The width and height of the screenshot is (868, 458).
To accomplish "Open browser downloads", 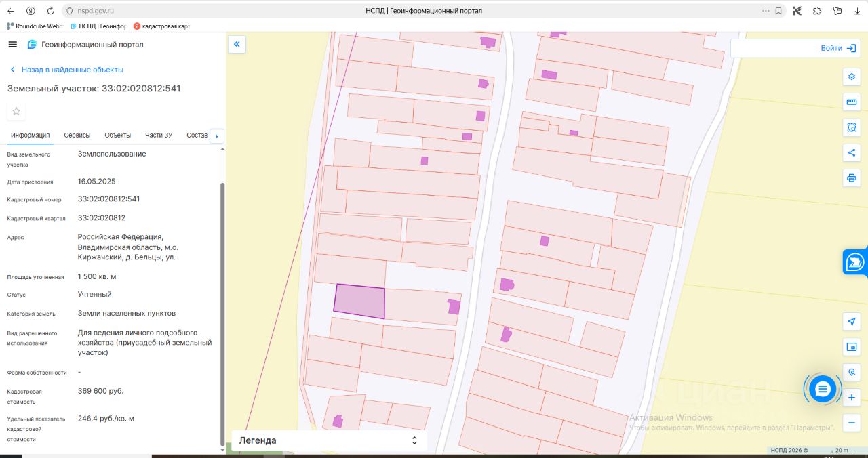I will click(857, 11).
